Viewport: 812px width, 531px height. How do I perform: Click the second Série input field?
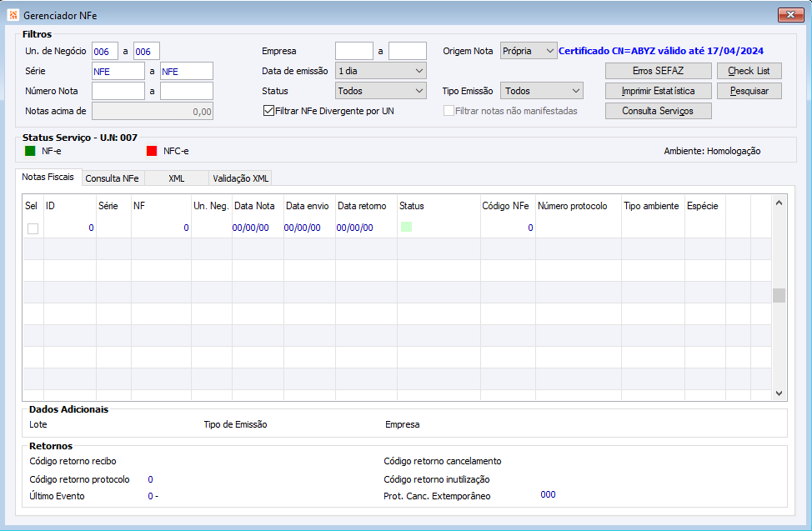[187, 71]
